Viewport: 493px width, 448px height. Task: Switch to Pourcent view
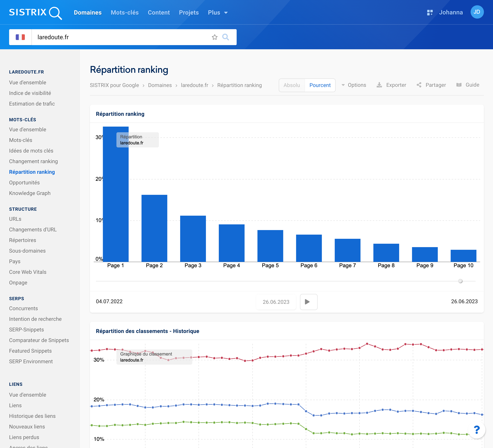coord(320,85)
